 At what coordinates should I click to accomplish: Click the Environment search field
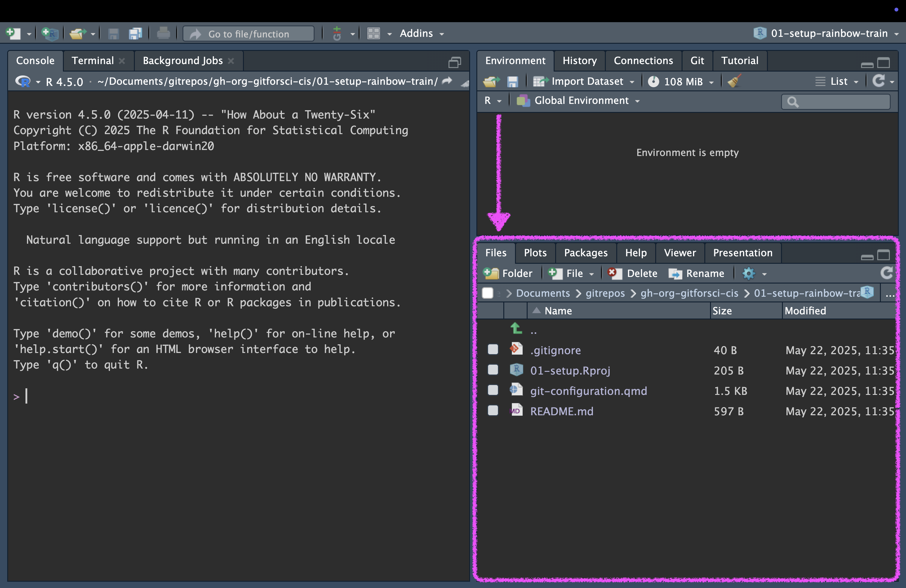836,101
